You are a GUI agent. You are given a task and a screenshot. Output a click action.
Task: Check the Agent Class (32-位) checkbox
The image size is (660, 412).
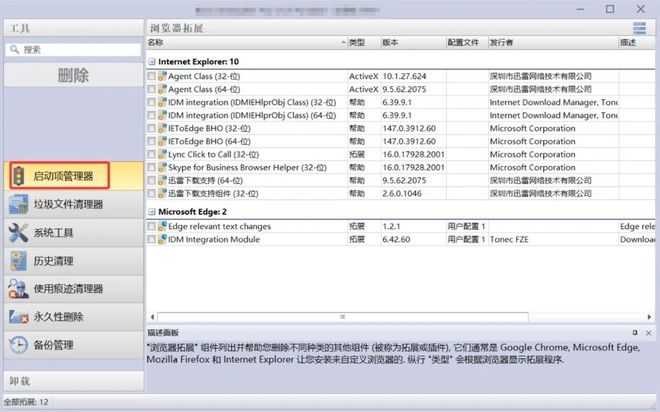(x=152, y=77)
